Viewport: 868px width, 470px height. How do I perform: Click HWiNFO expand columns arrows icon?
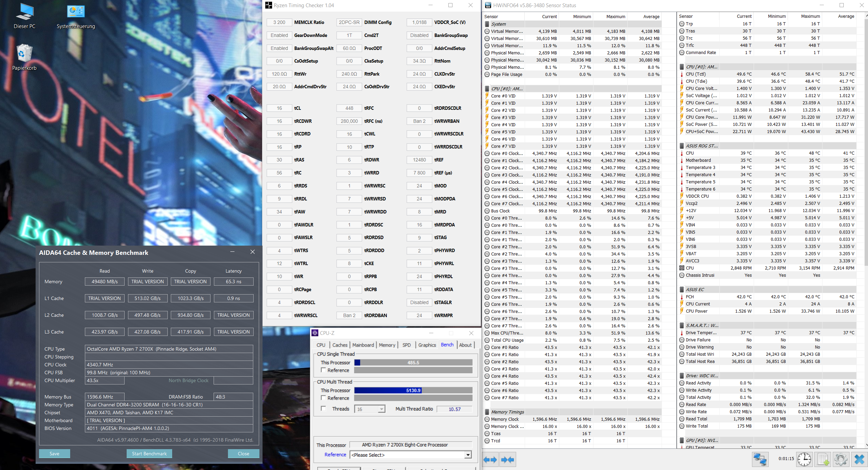pos(490,459)
